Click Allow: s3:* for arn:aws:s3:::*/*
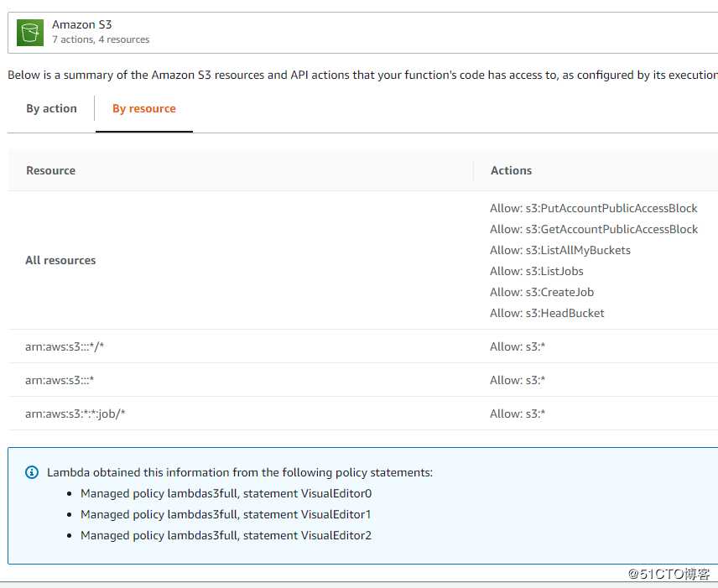Viewport: 718px width, 588px height. click(x=518, y=346)
